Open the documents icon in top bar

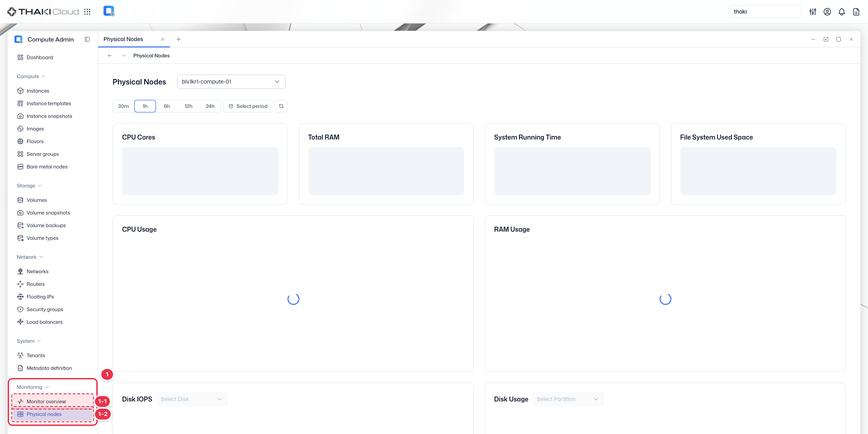856,12
